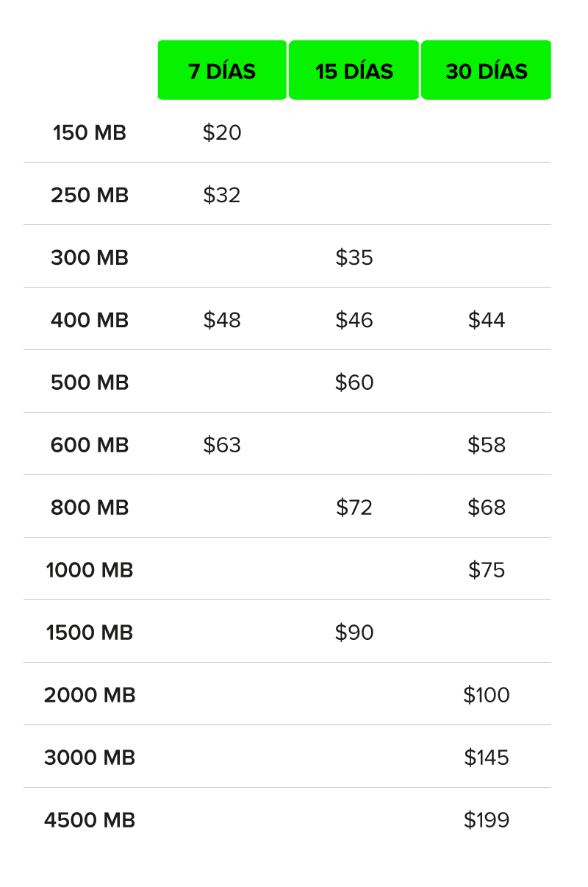Viewport: 588px width, 887px height.
Task: Pick the $44 thirty-day 400 MB price
Action: click(x=487, y=321)
